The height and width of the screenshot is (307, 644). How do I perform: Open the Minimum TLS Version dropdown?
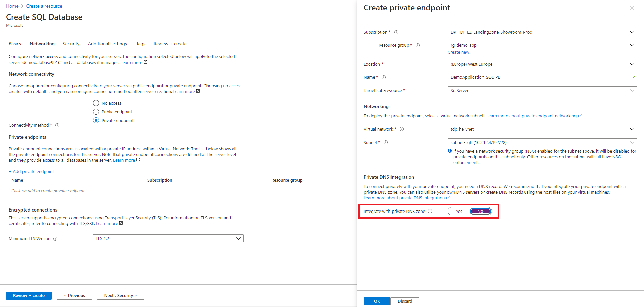coord(168,238)
